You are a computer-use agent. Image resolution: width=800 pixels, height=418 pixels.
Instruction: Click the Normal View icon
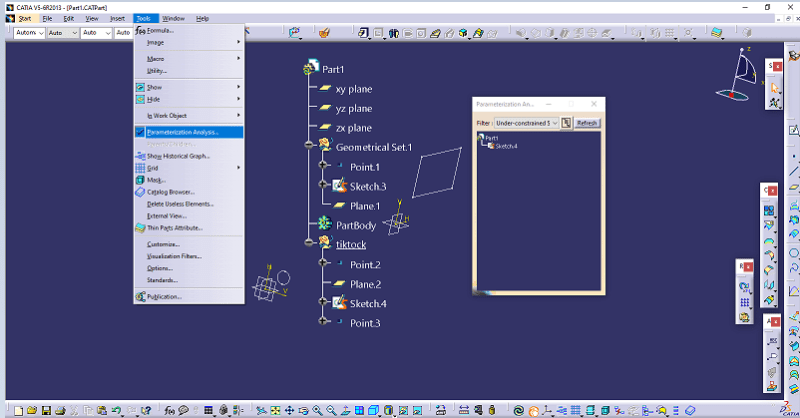click(345, 410)
